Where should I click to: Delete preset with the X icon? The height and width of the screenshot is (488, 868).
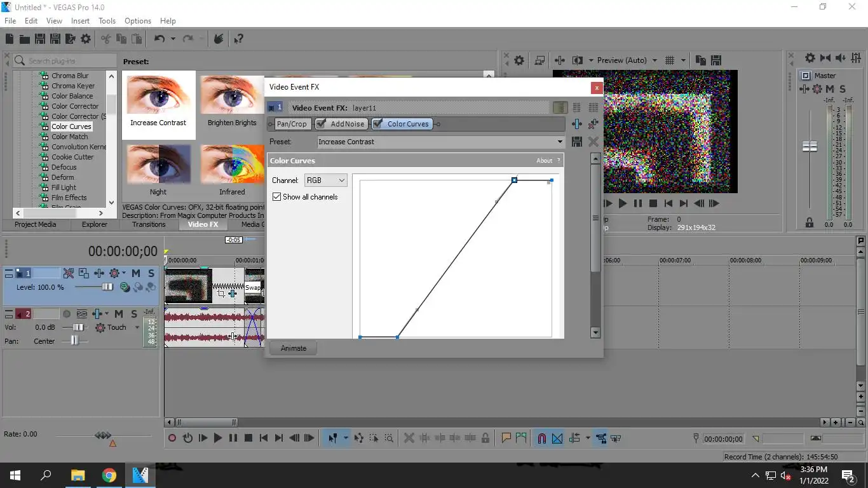[593, 142]
